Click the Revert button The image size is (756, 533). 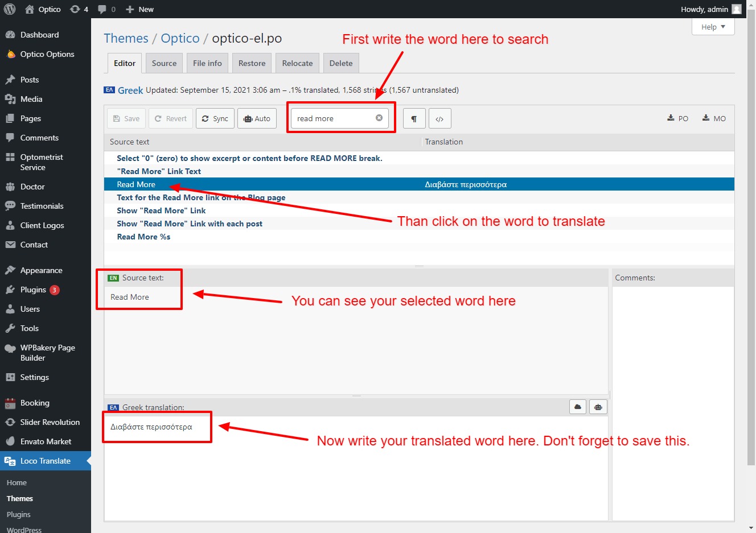pyautogui.click(x=171, y=118)
